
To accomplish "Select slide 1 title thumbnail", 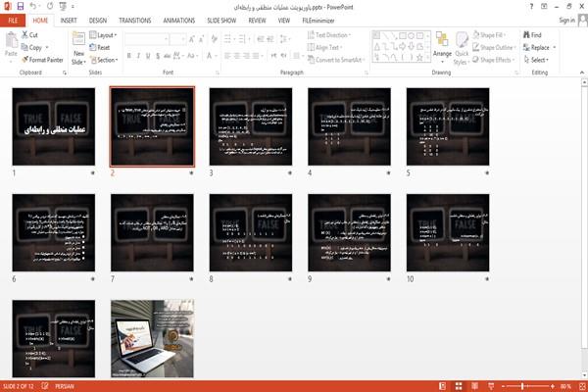I will pyautogui.click(x=54, y=126).
